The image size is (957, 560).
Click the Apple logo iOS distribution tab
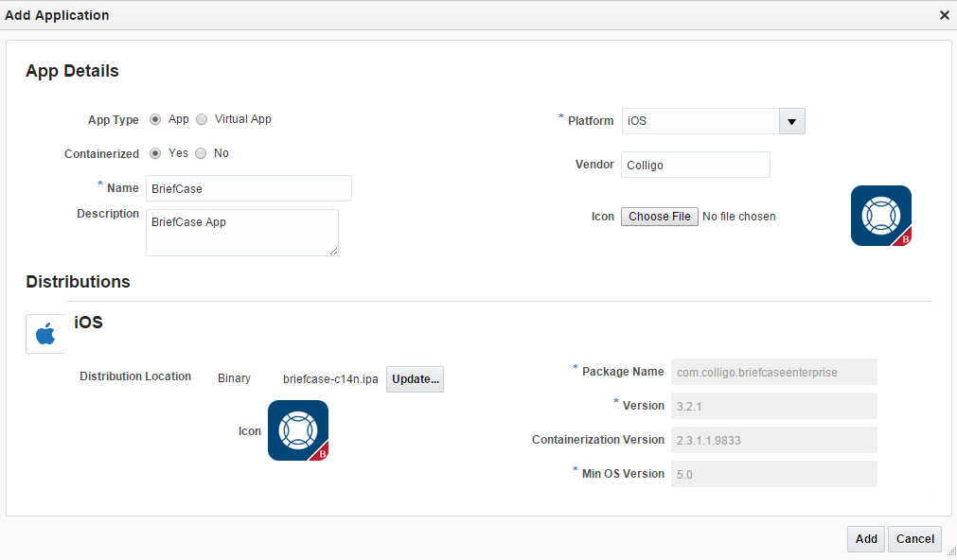(45, 334)
